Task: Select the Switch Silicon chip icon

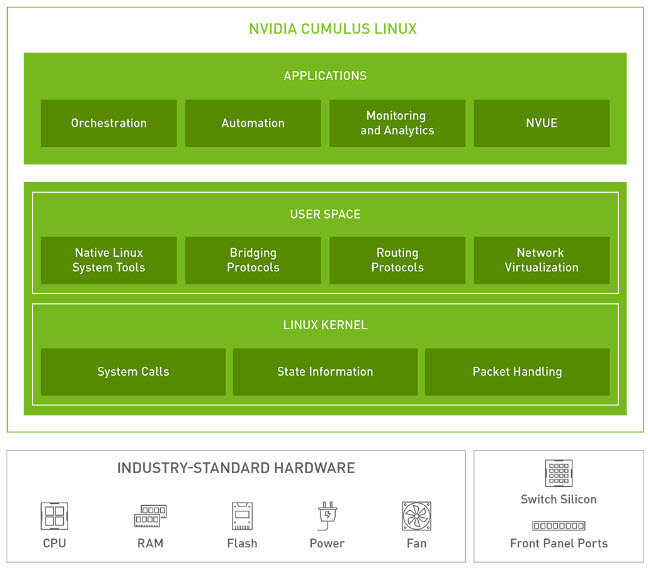Action: 558,473
